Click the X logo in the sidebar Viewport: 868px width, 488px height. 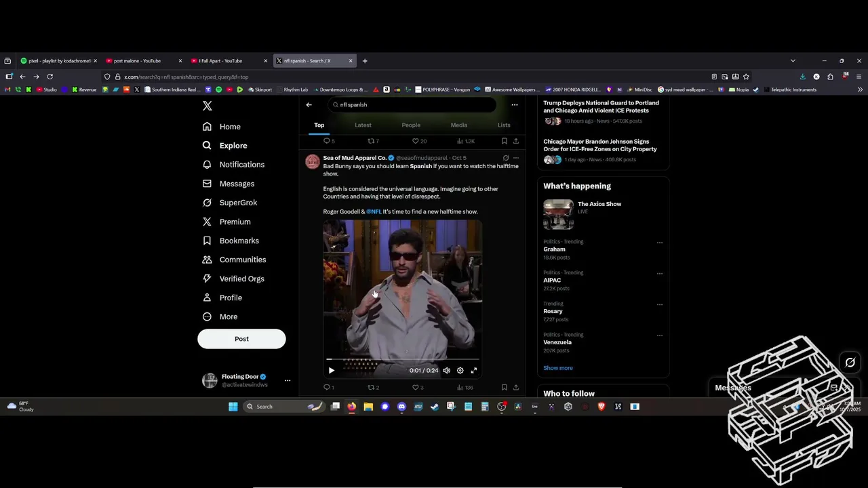click(x=208, y=106)
